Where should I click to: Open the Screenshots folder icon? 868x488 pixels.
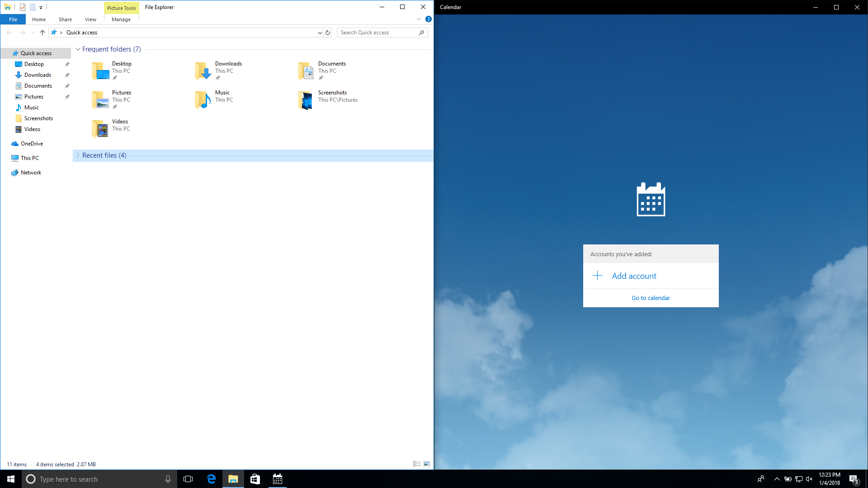click(306, 100)
